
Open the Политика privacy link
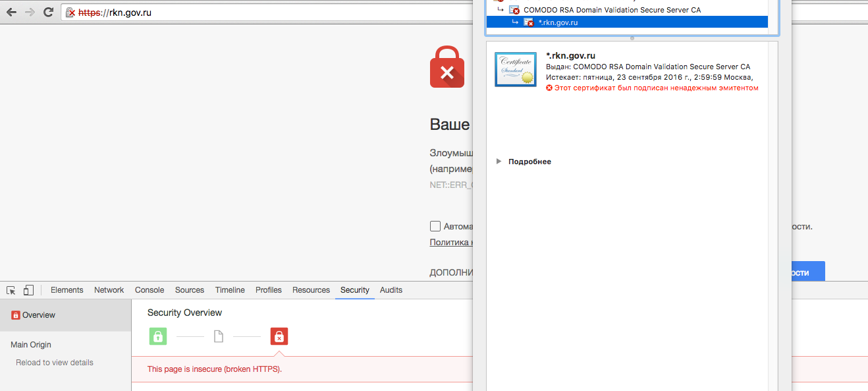point(451,242)
